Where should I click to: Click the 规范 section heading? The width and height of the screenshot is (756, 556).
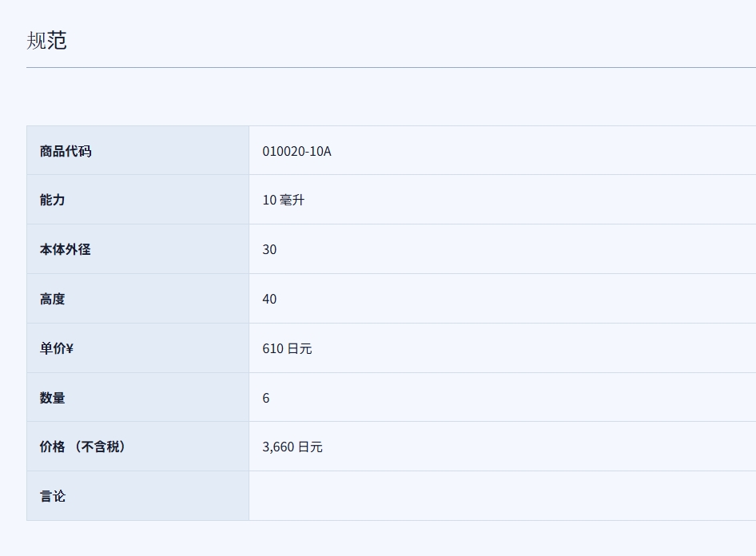pos(46,40)
